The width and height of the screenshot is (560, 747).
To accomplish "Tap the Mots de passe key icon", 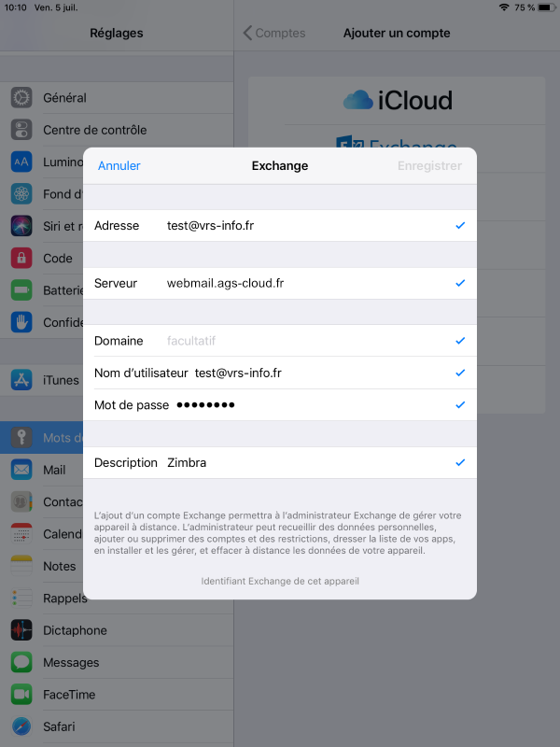I will click(x=21, y=437).
